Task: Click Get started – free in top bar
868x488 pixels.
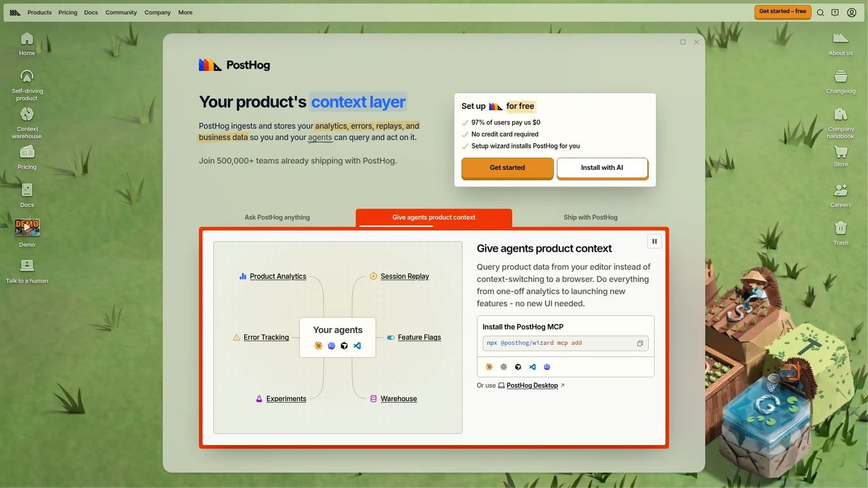Action: click(783, 11)
